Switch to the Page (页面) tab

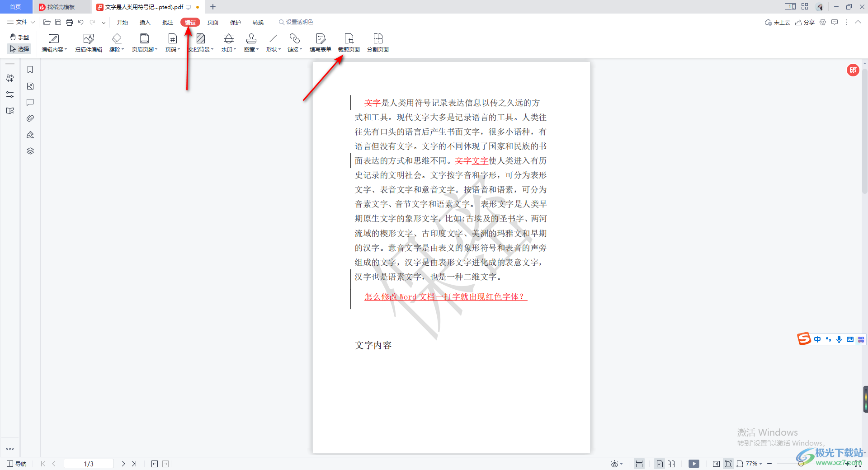pos(213,22)
